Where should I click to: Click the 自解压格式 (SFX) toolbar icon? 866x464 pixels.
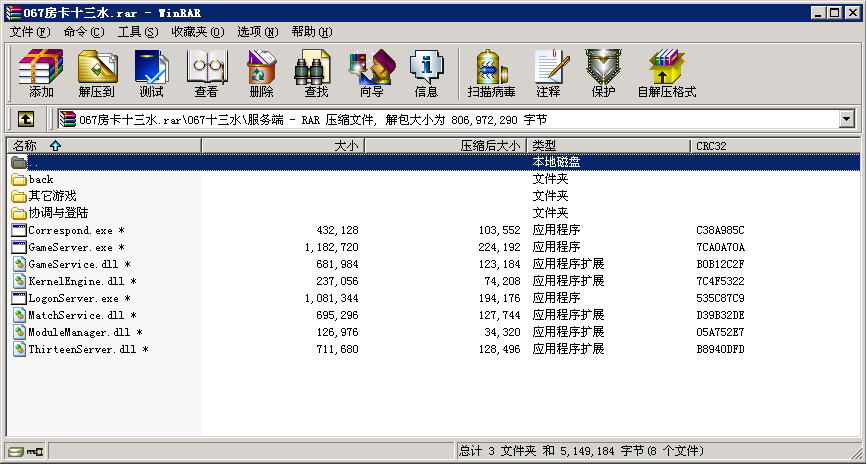tap(666, 73)
